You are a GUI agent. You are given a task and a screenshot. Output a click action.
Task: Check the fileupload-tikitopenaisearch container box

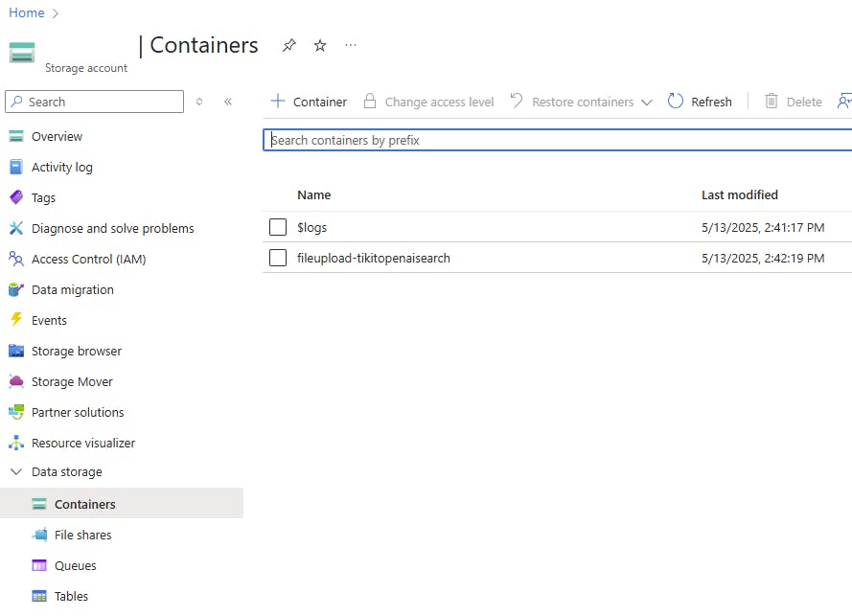(x=278, y=258)
